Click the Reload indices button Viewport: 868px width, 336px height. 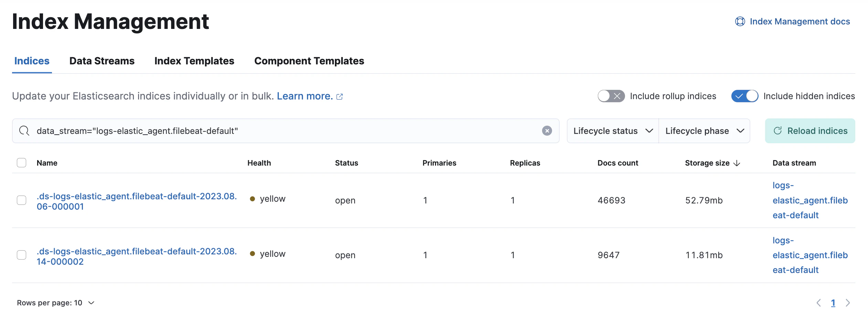(810, 131)
